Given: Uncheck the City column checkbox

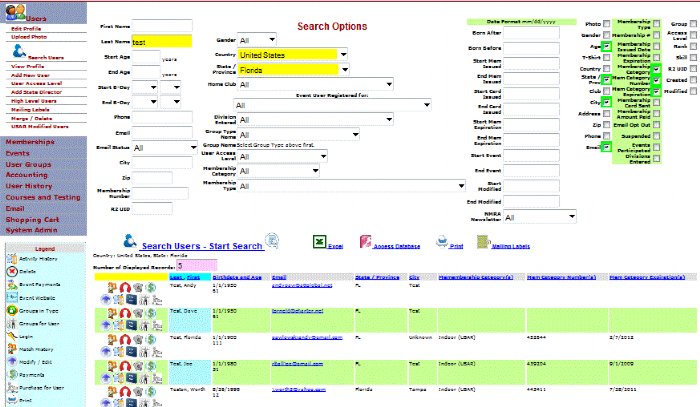Looking at the screenshot, I should point(606,102).
